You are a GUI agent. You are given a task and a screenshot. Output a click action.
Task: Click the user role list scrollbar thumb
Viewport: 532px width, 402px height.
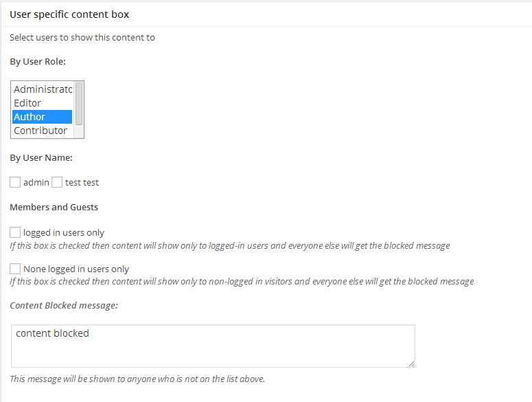tap(79, 103)
